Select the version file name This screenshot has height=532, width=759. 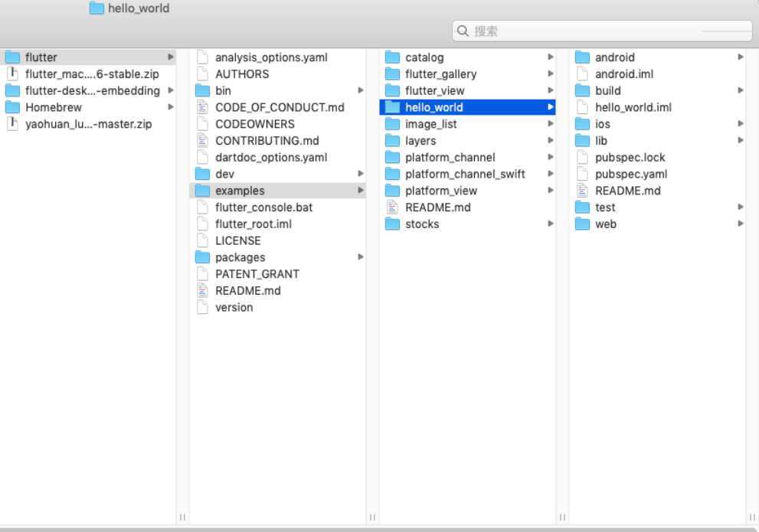[234, 307]
